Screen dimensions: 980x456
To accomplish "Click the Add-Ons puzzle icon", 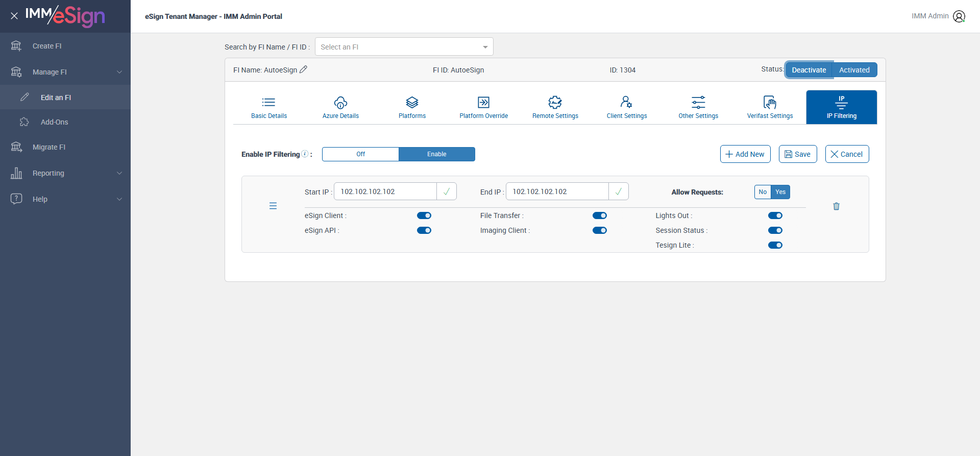I will click(24, 122).
